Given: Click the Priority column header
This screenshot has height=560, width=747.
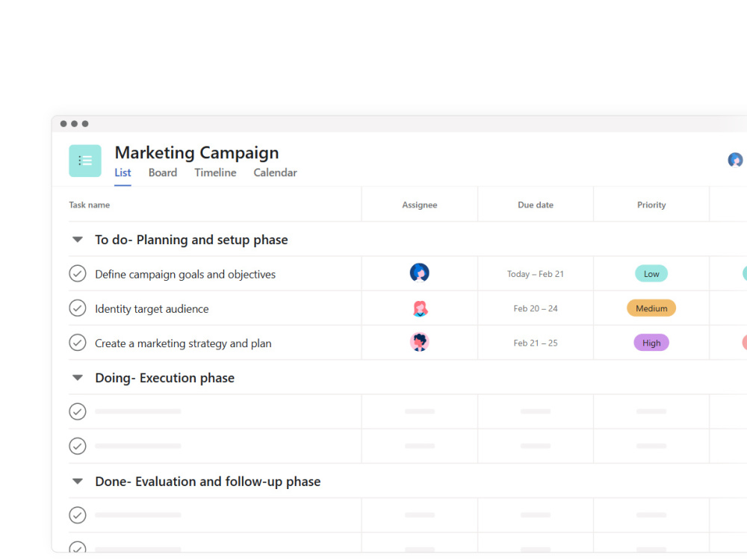Looking at the screenshot, I should (651, 205).
